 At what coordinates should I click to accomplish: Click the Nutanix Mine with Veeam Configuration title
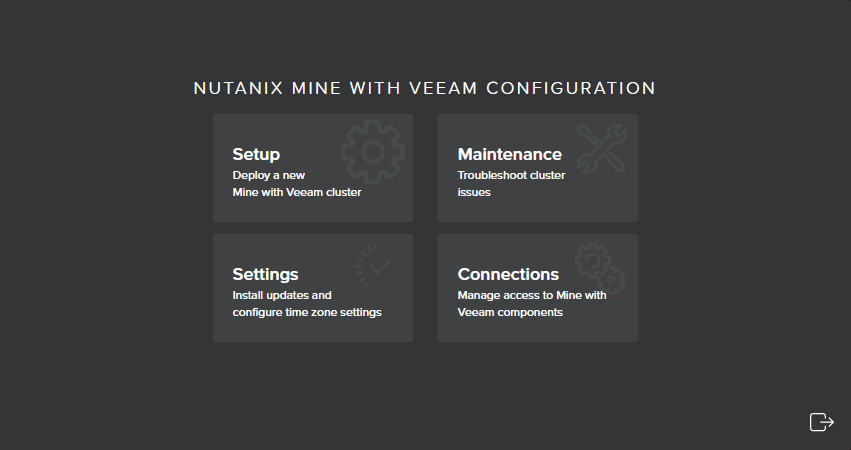(425, 88)
